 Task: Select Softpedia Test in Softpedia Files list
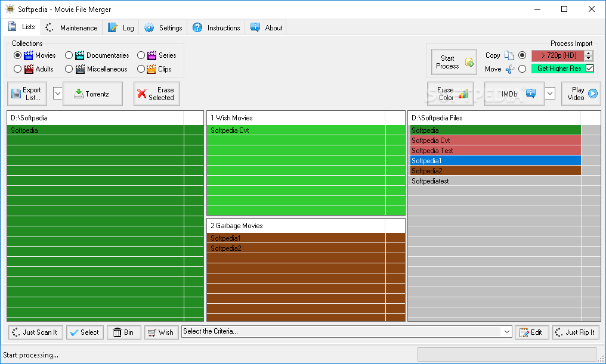coord(496,151)
